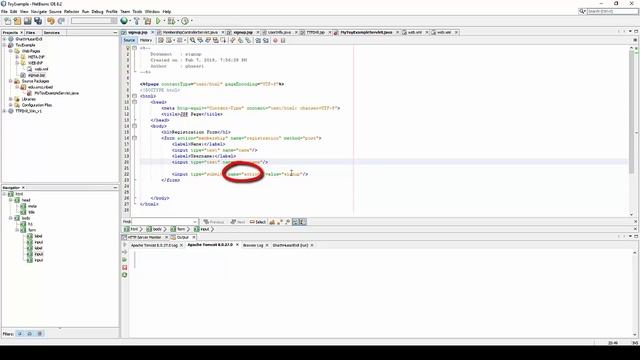This screenshot has height=360, width=640.
Task: Collapse the body node in Navigator
Action: [x=11, y=218]
